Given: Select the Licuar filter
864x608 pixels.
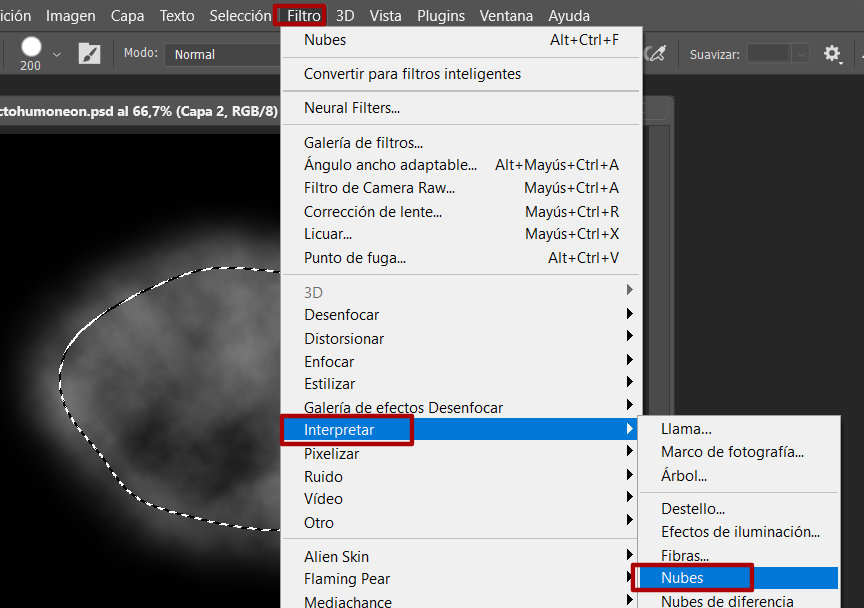Looking at the screenshot, I should point(328,234).
